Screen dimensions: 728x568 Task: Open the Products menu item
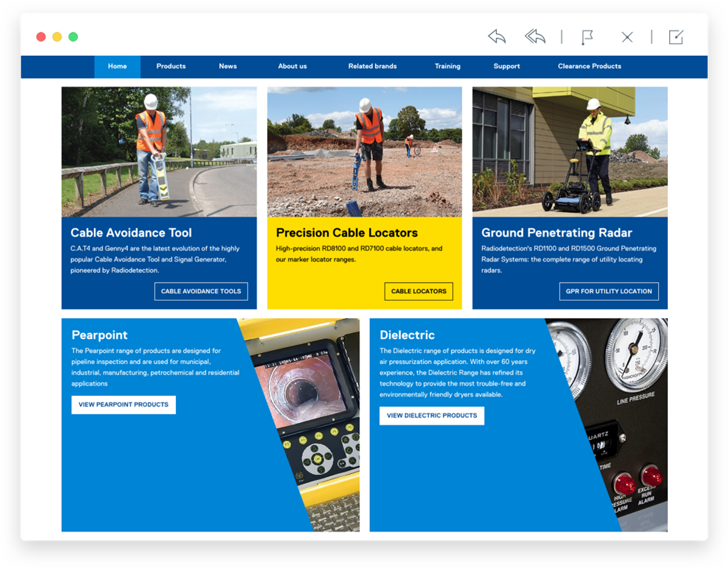point(171,67)
